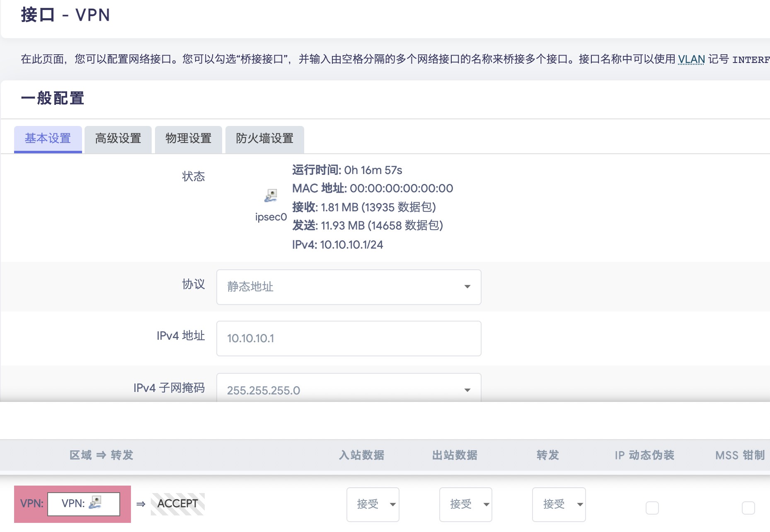Click the ipsec0 device name label

271,217
